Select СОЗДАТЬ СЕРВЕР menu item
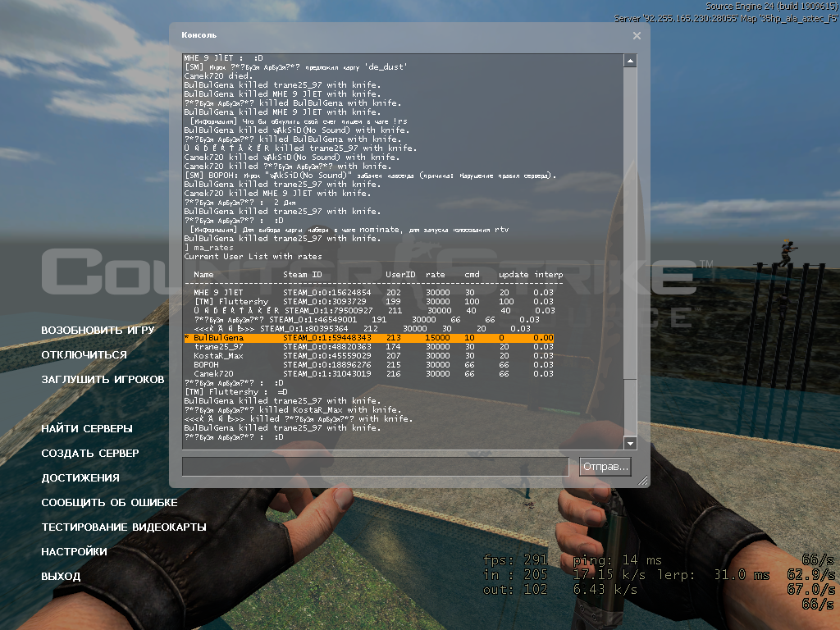The width and height of the screenshot is (840, 630). coord(90,453)
